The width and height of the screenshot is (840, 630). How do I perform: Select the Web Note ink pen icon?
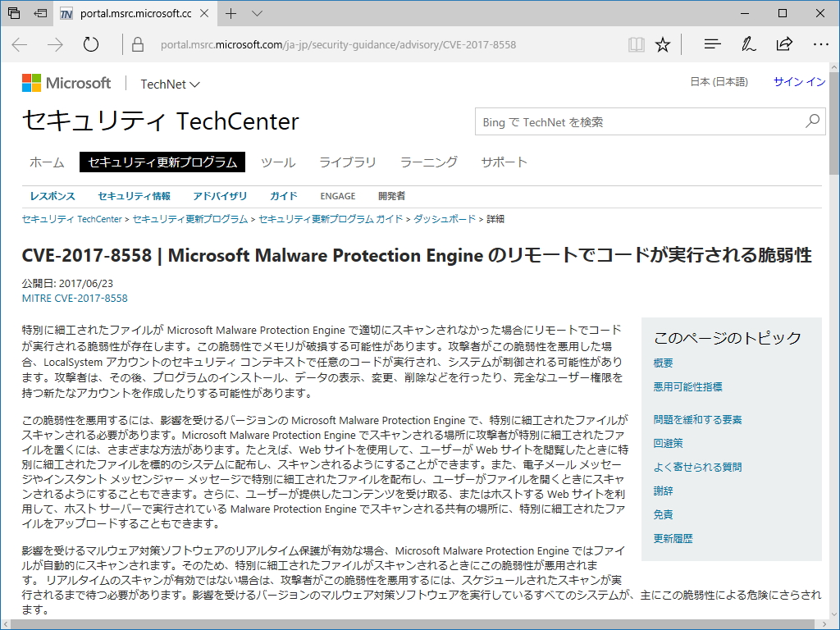[748, 44]
